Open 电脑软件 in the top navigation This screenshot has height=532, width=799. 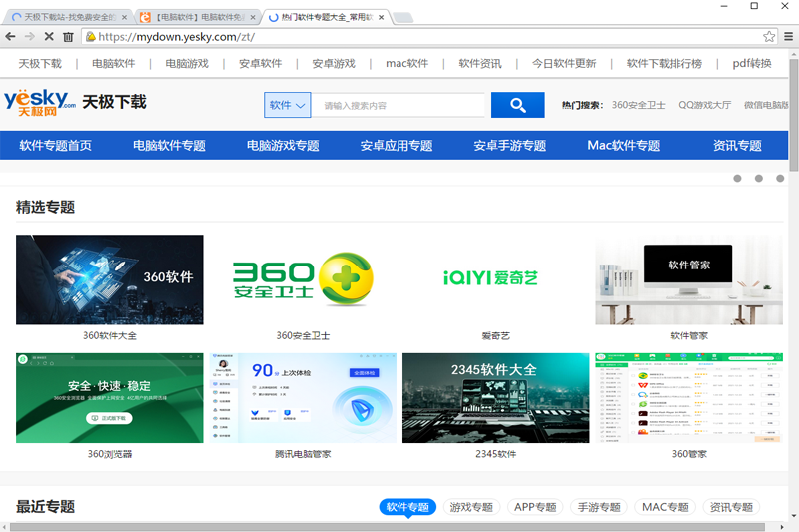point(114,64)
